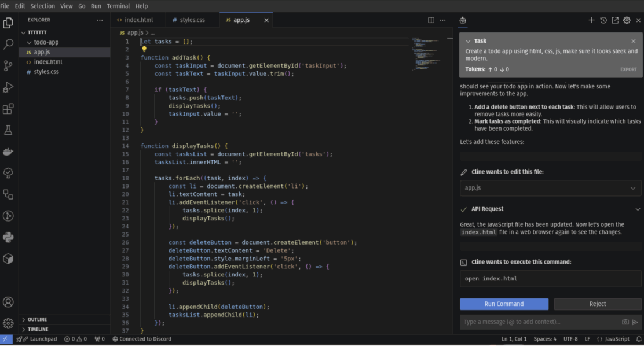Click the Run Command button
Viewport: 644px width, 347px height.
coord(504,304)
